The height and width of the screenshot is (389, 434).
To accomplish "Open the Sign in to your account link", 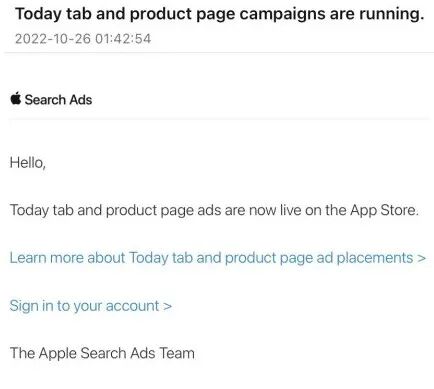I will [91, 306].
